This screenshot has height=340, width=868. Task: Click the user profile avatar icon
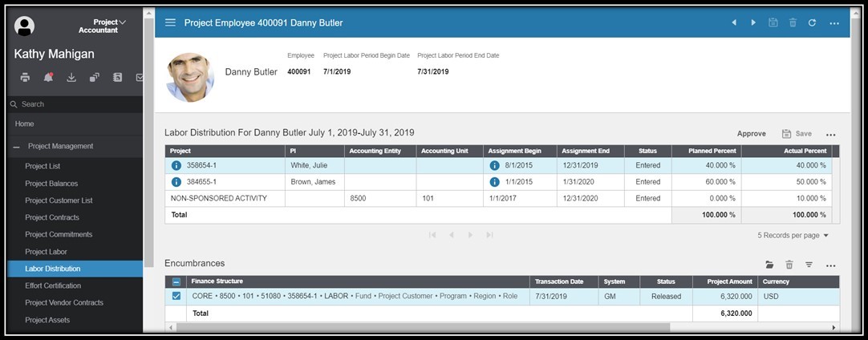click(x=24, y=26)
